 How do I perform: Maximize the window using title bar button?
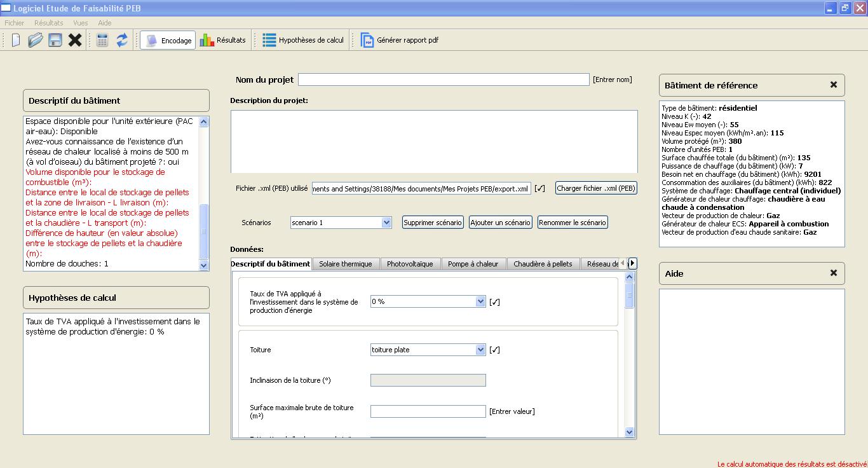[845, 8]
